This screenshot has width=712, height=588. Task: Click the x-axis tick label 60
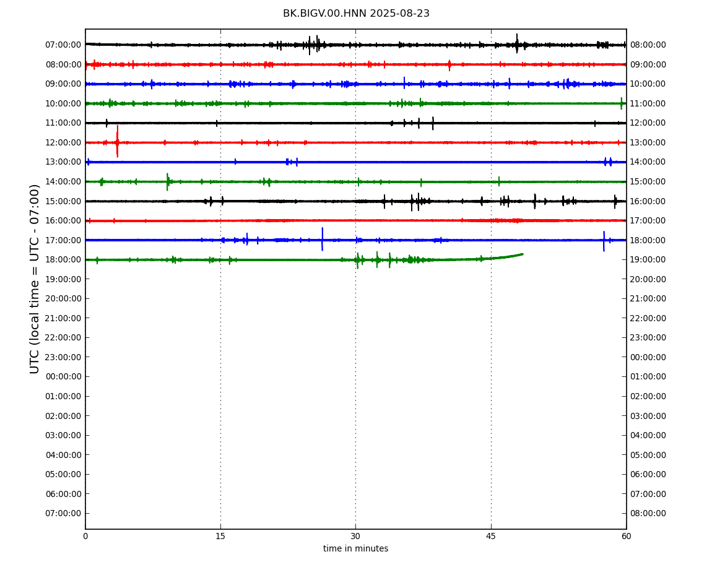(626, 536)
